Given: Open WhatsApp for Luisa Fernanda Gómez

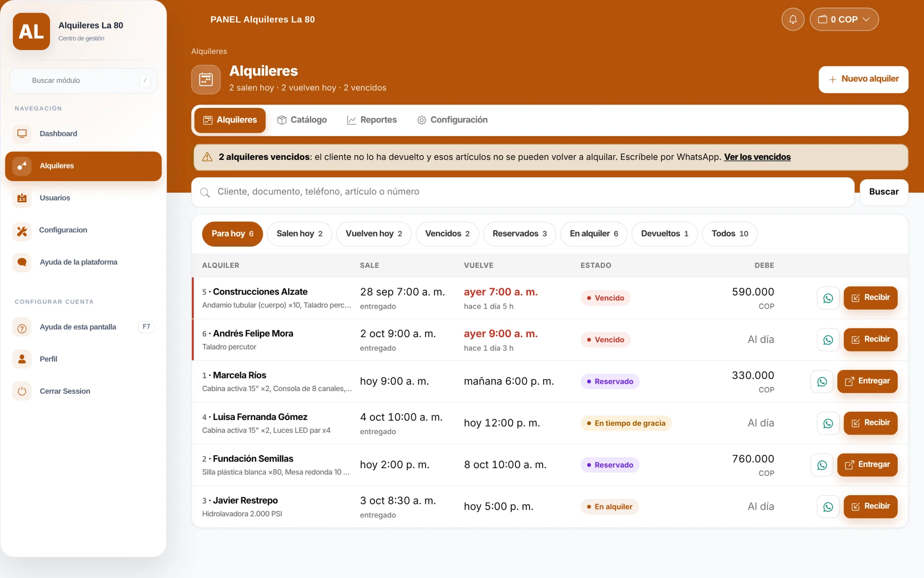Looking at the screenshot, I should pyautogui.click(x=828, y=423).
